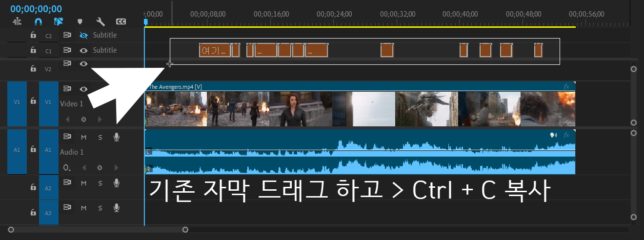Screen dimensions: 644x240
Task: Enable voice-over record on Audio 1
Action: point(116,137)
